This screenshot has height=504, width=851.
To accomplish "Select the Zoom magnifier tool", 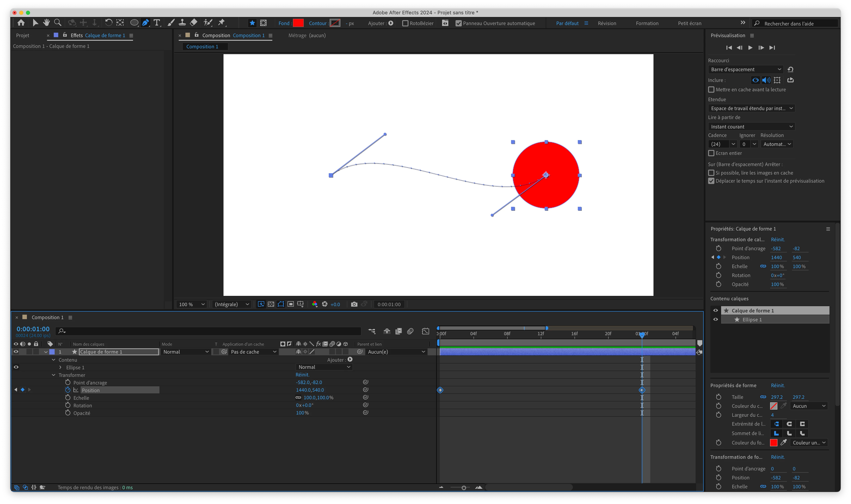I will (58, 23).
